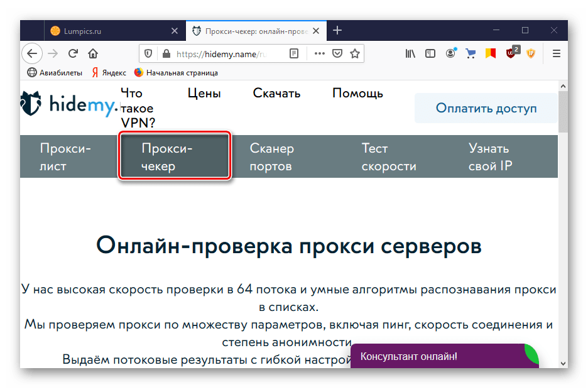
Task: Open a new browser tab
Action: click(337, 31)
